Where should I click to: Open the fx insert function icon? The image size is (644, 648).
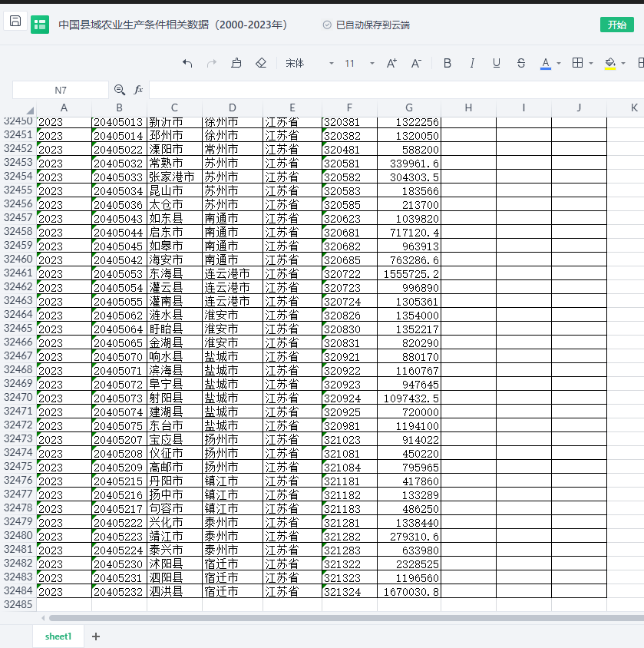(138, 90)
